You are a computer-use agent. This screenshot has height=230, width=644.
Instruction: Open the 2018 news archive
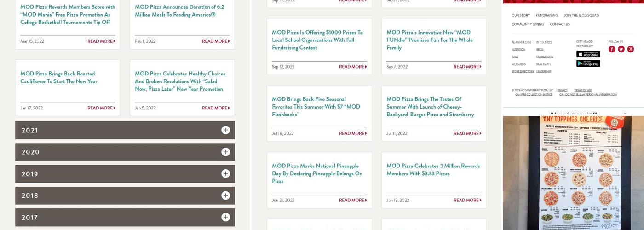[x=125, y=195]
